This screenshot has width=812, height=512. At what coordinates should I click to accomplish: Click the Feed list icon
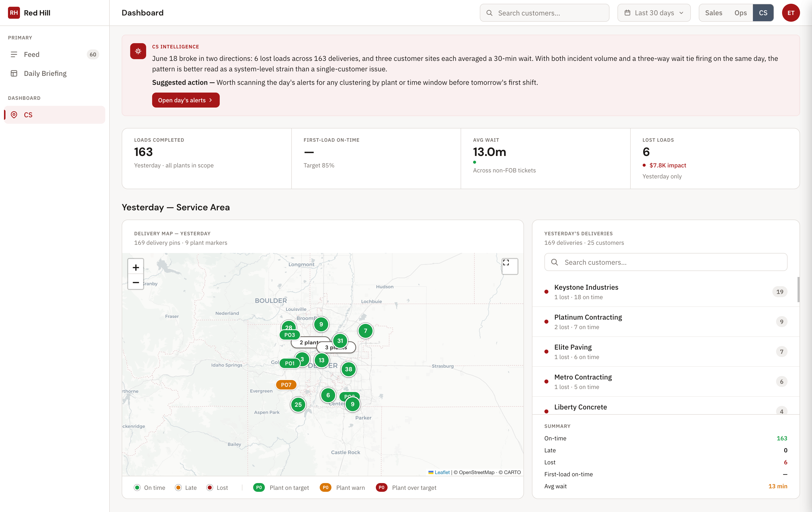14,54
